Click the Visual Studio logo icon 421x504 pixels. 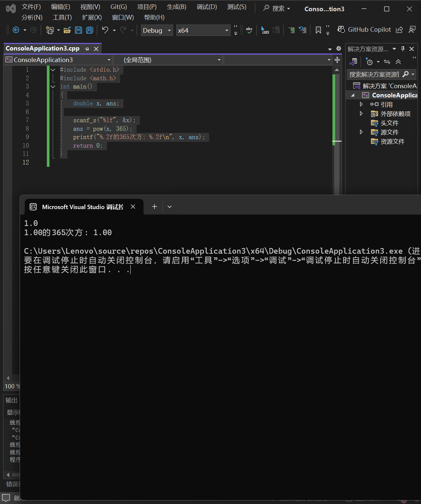(11, 9)
